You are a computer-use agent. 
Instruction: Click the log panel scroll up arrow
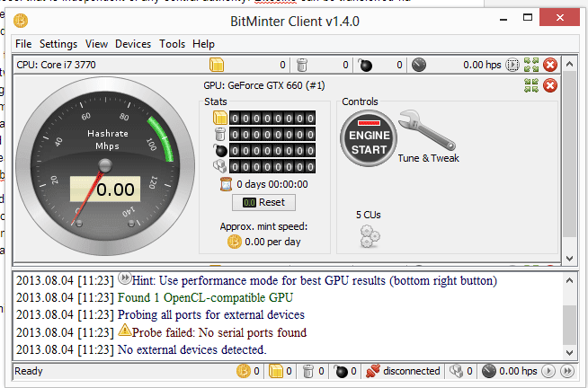570,280
